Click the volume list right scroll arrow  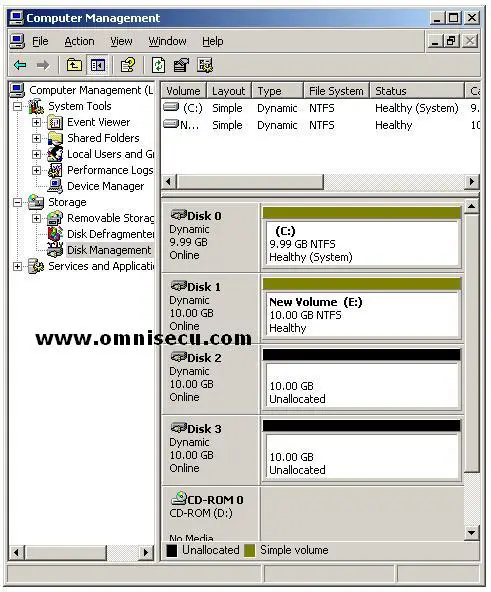[472, 182]
